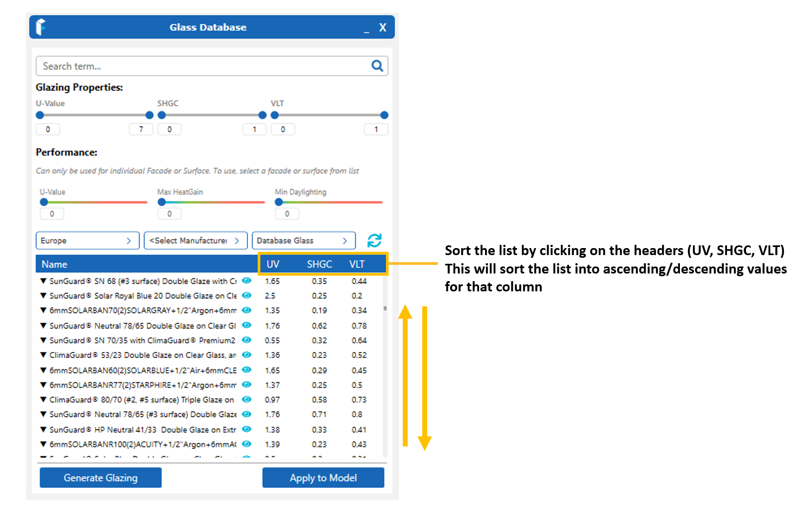Sort list by the UV column header
The height and width of the screenshot is (514, 812).
pyautogui.click(x=273, y=264)
